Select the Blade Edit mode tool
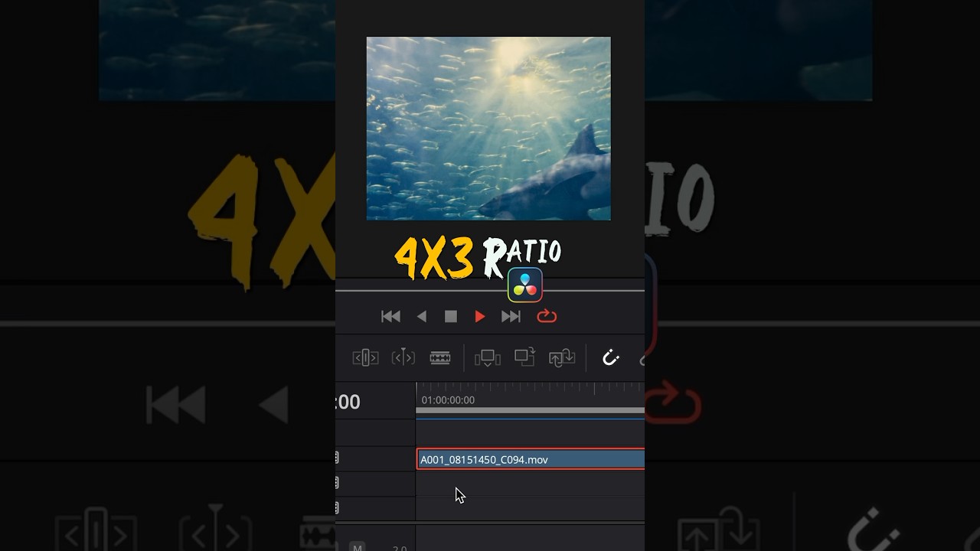The height and width of the screenshot is (551, 980). [440, 357]
